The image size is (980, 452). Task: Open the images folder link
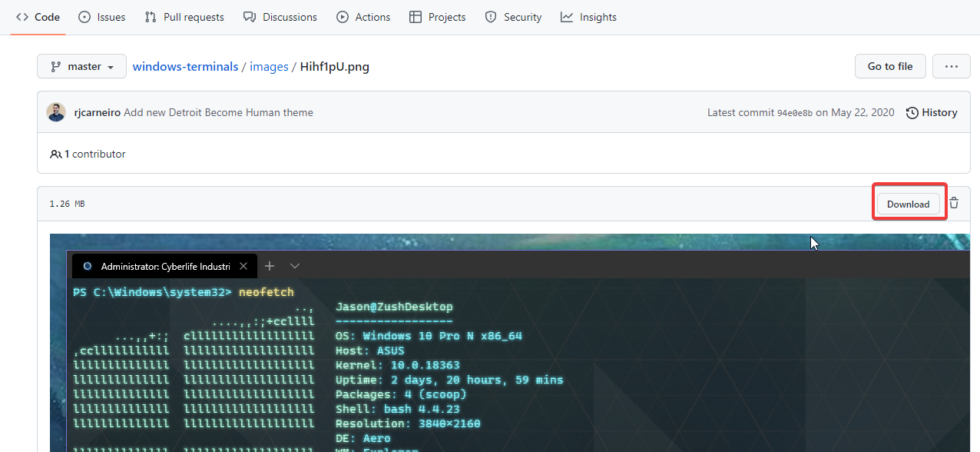[269, 66]
